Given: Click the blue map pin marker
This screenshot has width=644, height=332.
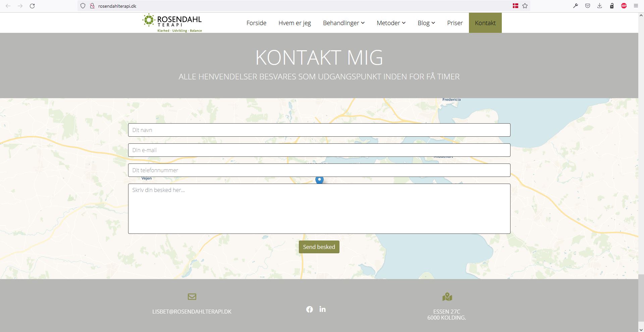Looking at the screenshot, I should (x=319, y=180).
